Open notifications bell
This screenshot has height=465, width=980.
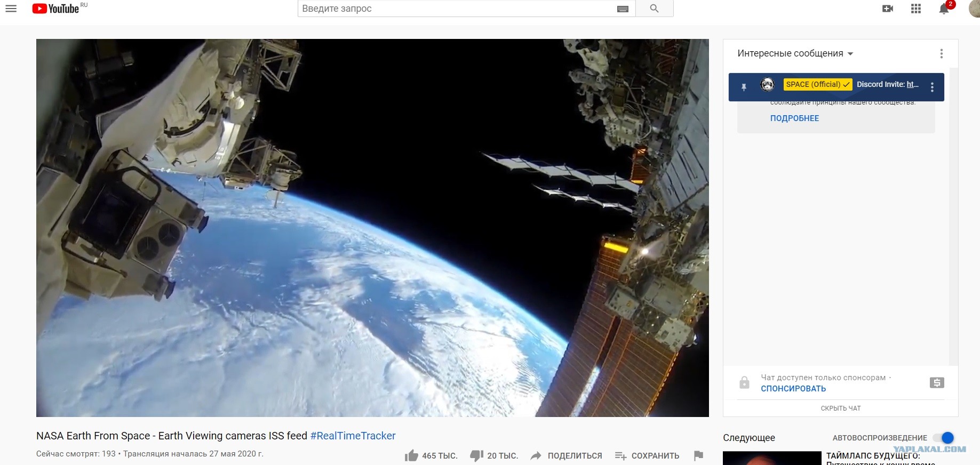click(x=944, y=9)
